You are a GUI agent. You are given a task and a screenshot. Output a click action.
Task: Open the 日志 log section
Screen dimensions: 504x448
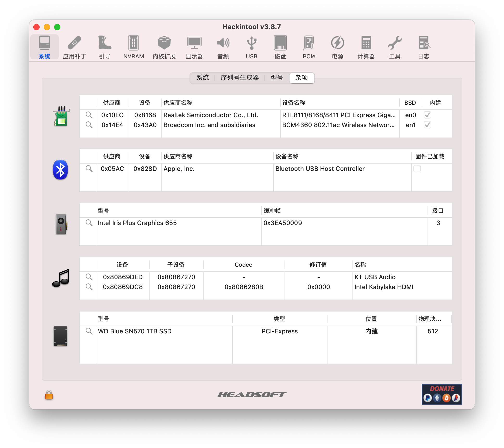point(424,47)
